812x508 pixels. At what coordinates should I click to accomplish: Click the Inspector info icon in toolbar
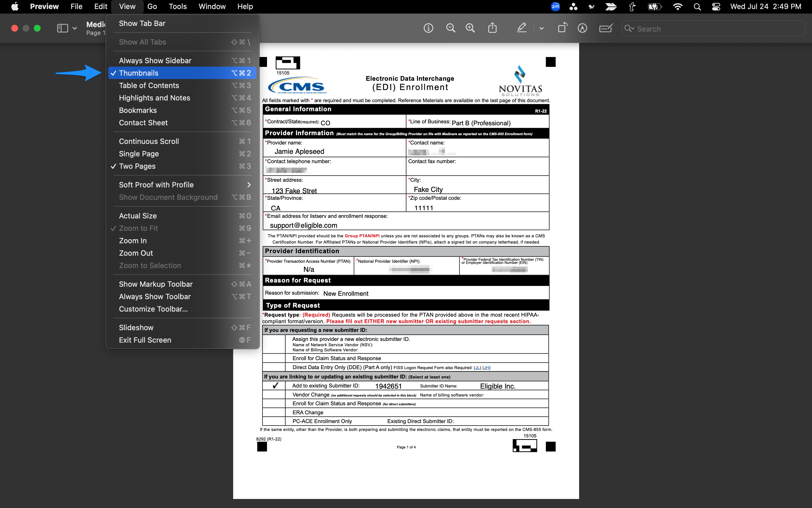(428, 28)
